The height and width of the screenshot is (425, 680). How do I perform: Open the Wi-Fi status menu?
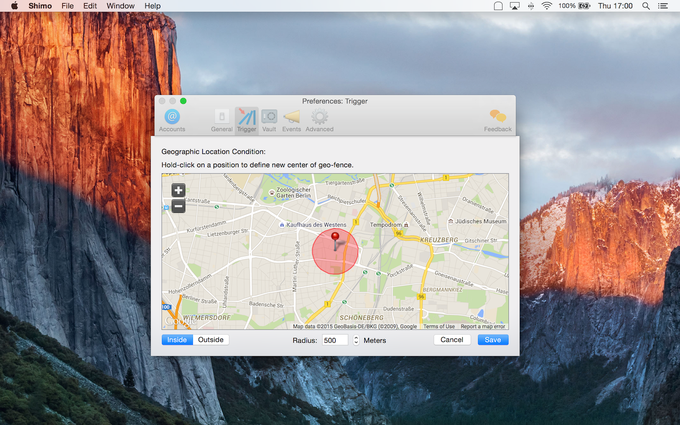547,6
